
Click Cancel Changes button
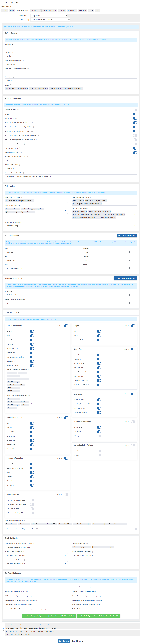(77, 641)
